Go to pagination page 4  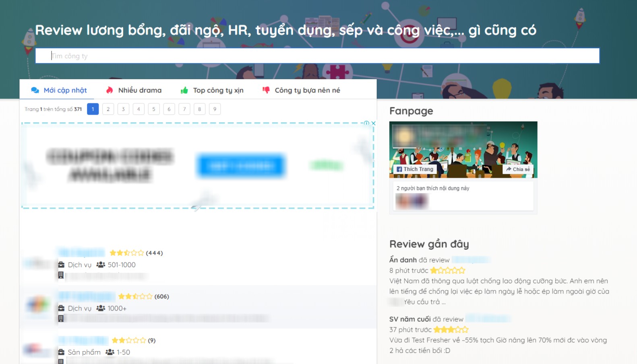(139, 109)
